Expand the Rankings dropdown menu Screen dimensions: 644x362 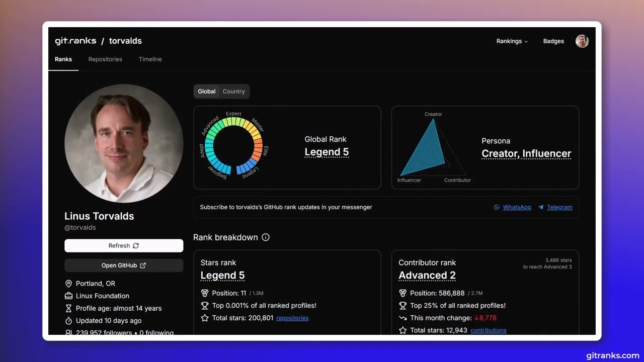[512, 41]
